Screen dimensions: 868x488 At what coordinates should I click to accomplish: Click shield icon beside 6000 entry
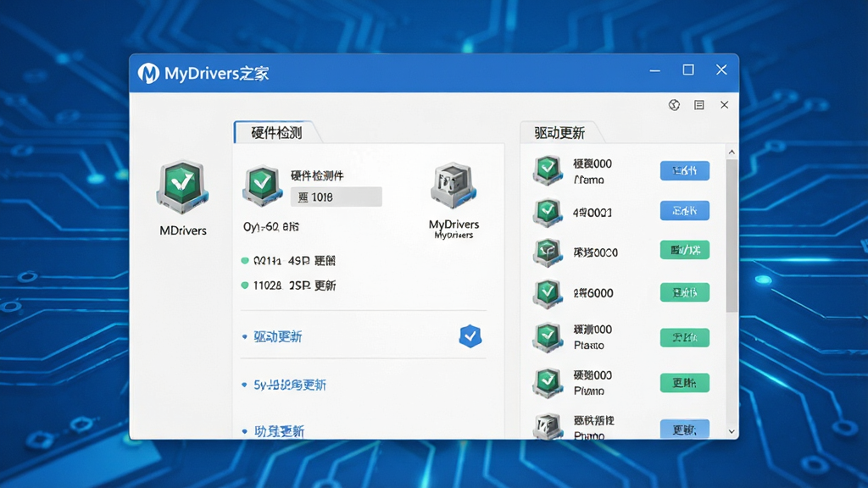tap(548, 293)
